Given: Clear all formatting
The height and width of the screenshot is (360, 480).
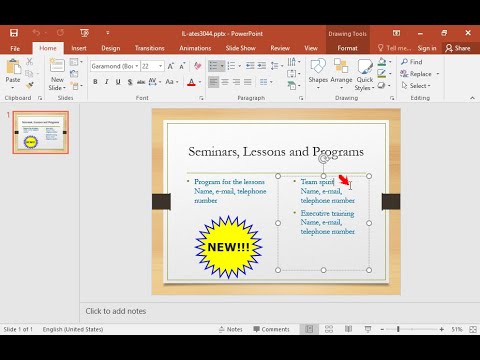Looking at the screenshot, I should (198, 66).
